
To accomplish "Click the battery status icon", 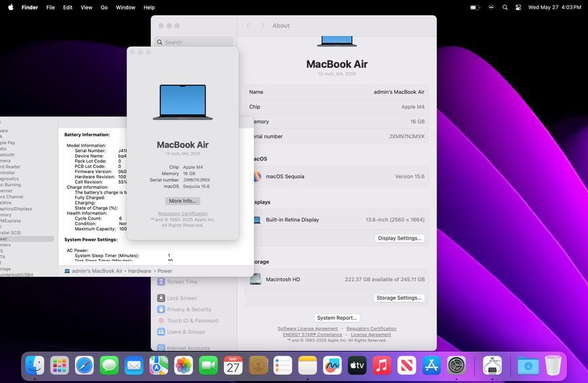I will (474, 7).
